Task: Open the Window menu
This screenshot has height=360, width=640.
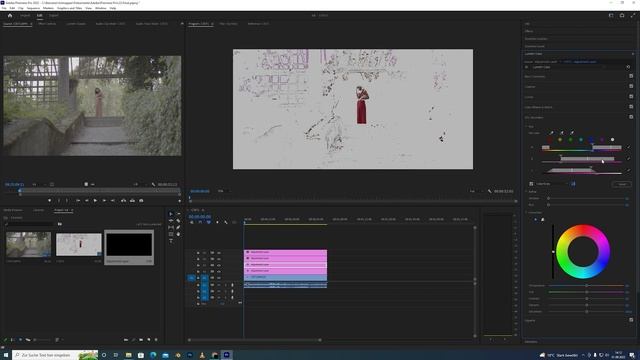Action: coord(100,8)
